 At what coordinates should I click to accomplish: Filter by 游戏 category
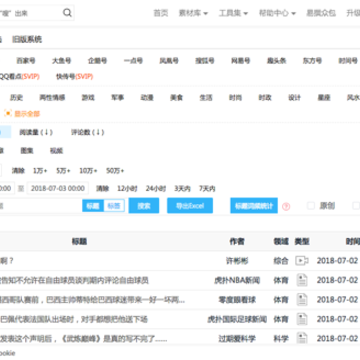coord(88,98)
